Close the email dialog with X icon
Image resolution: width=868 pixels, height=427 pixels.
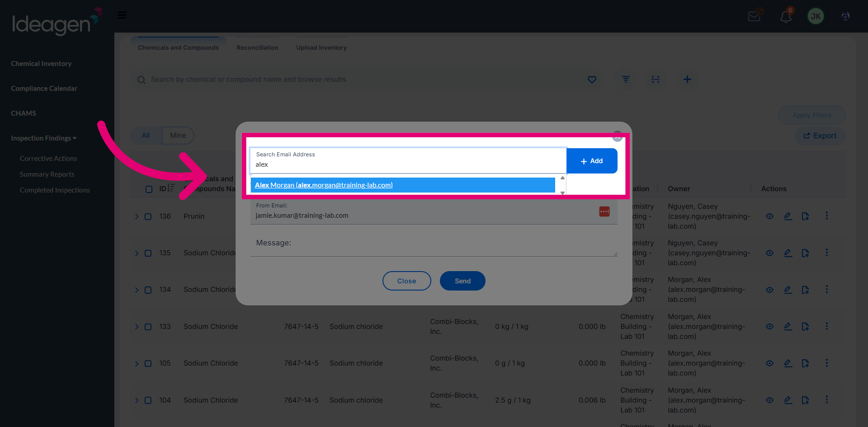(618, 136)
